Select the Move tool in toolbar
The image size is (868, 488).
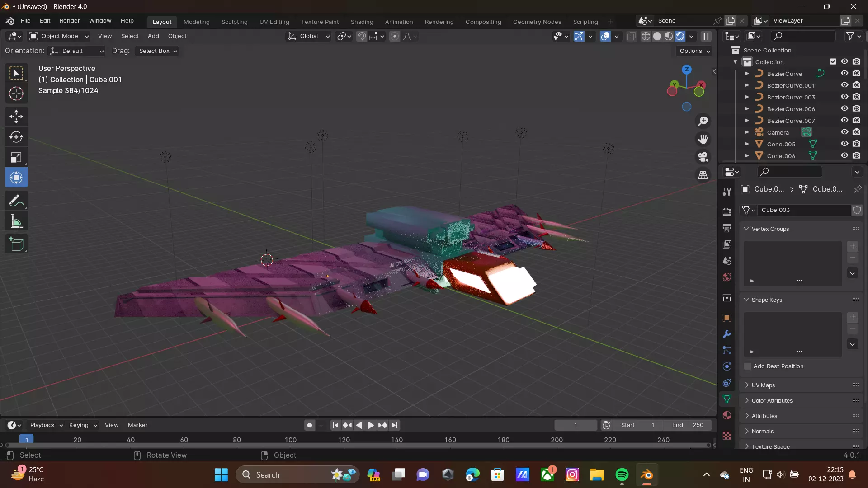pos(16,117)
